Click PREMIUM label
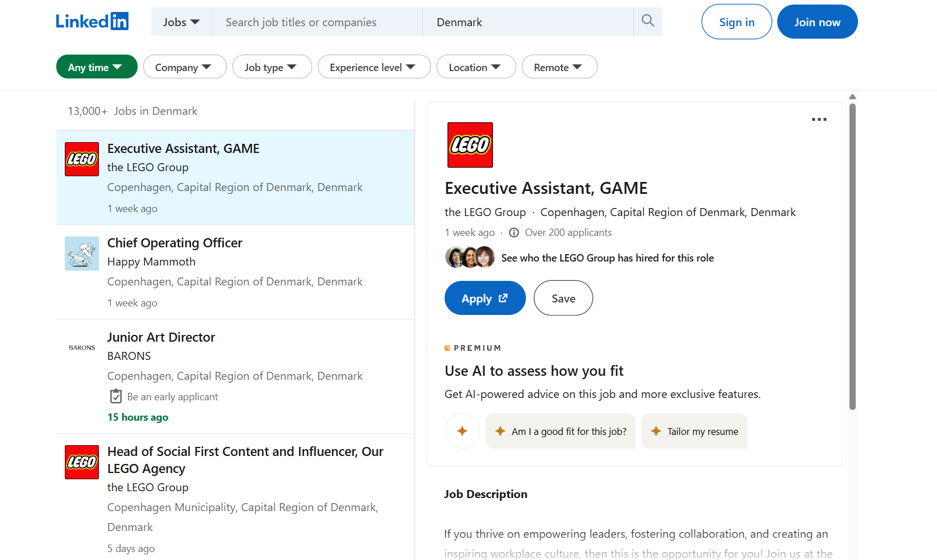The height and width of the screenshot is (560, 937). [x=477, y=348]
